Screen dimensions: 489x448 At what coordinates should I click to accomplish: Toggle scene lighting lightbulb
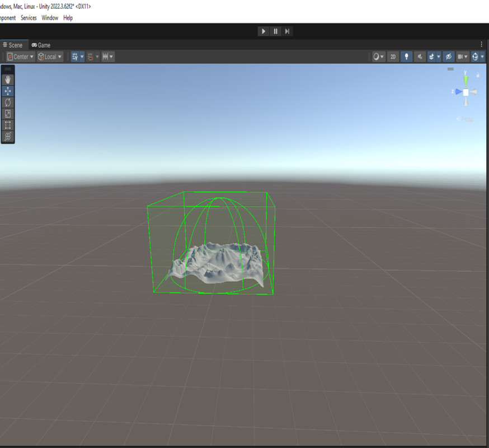point(406,57)
